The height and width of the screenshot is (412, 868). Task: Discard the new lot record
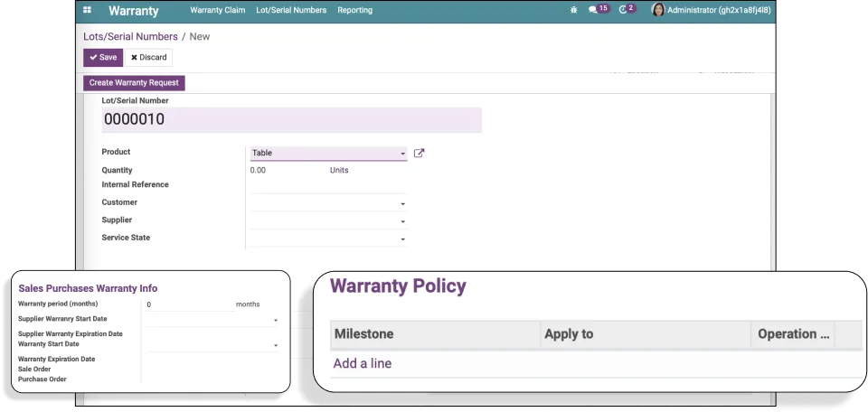149,58
